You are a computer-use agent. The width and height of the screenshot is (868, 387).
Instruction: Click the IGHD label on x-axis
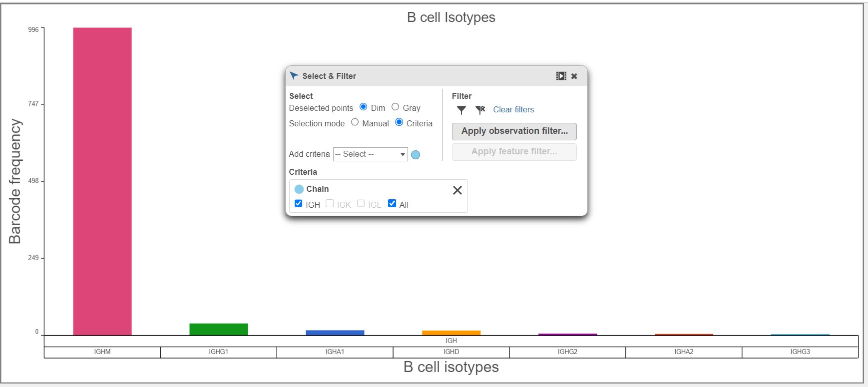[x=451, y=352]
